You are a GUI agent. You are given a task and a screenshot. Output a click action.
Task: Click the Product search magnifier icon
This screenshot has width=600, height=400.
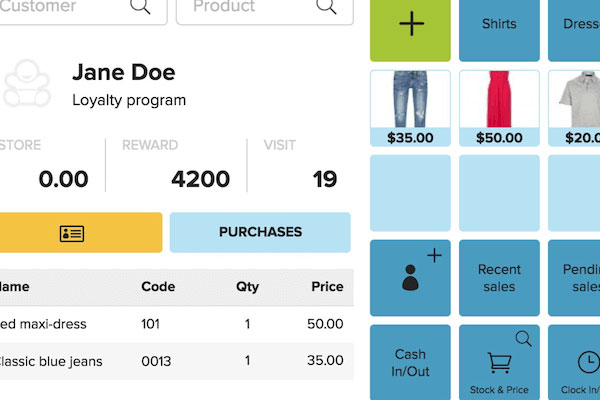coord(326,7)
